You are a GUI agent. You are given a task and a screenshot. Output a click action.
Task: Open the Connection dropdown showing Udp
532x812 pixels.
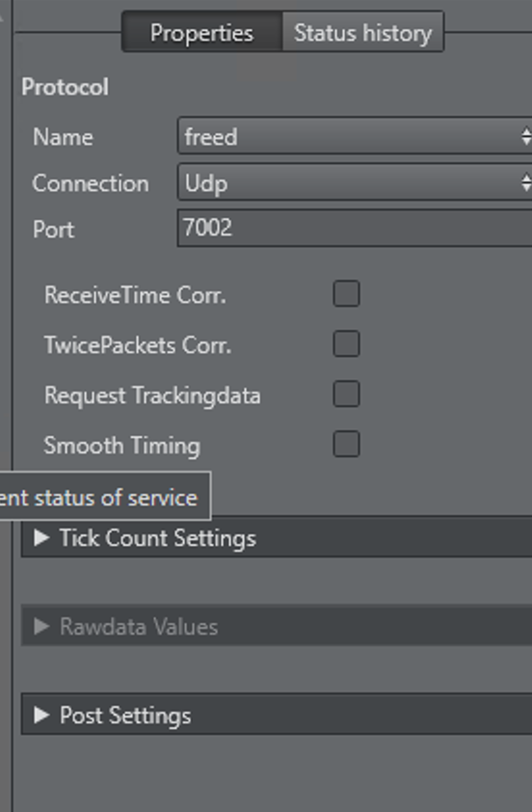[355, 182]
